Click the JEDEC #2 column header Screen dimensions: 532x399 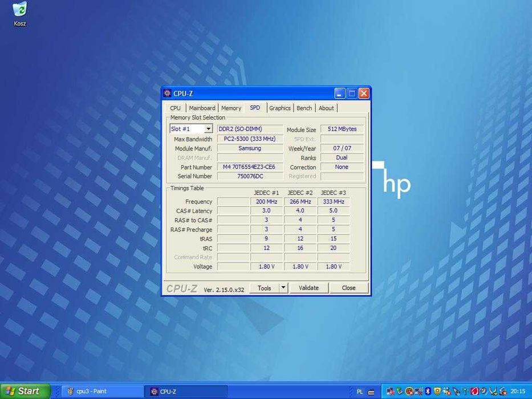300,193
